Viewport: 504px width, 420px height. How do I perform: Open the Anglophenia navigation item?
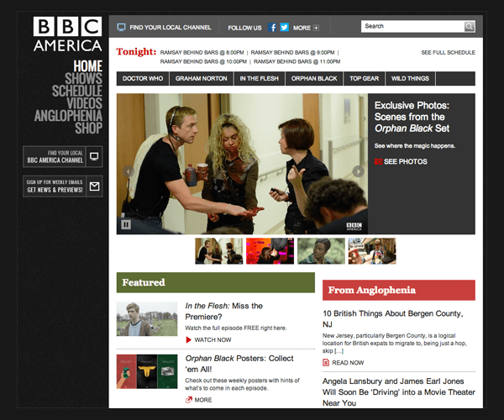click(68, 116)
